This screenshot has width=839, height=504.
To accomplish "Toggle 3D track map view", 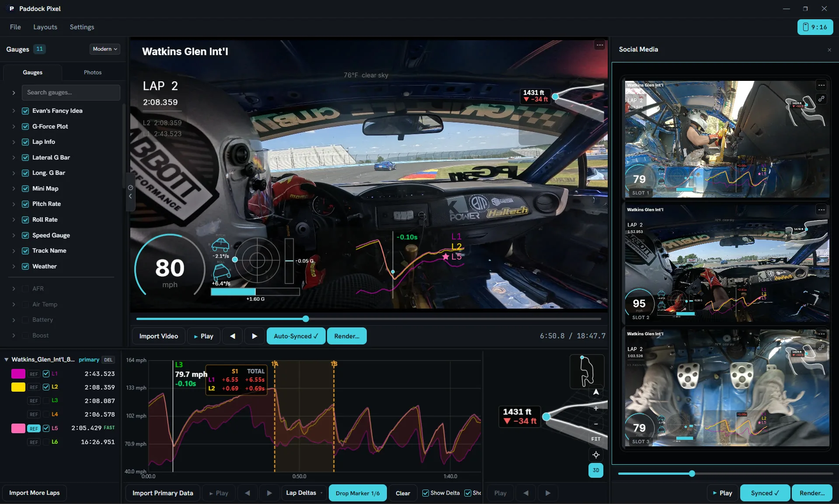I will point(595,470).
